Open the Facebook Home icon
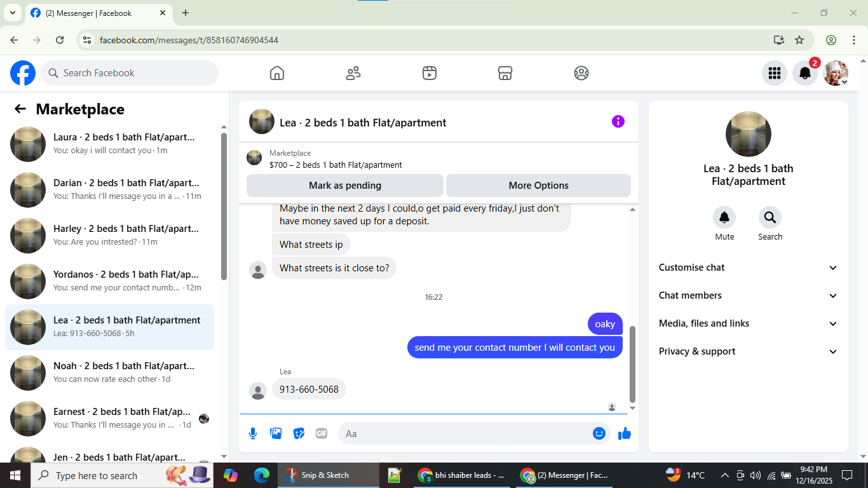Viewport: 868px width, 488px height. (x=277, y=73)
